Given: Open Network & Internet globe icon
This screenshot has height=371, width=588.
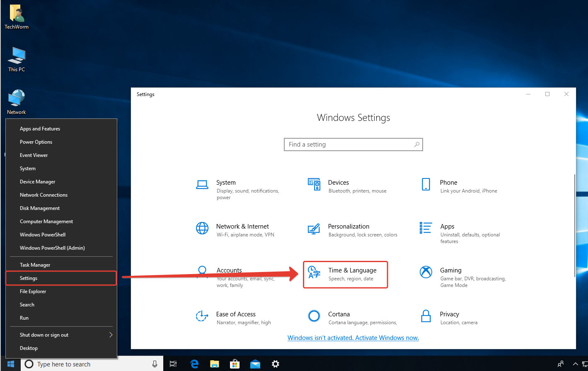Looking at the screenshot, I should (202, 228).
